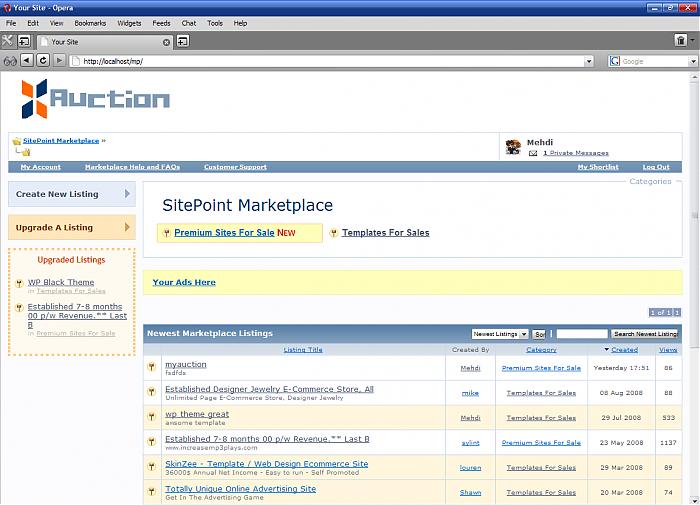Expand the address bar URL history dropdown

pyautogui.click(x=589, y=61)
